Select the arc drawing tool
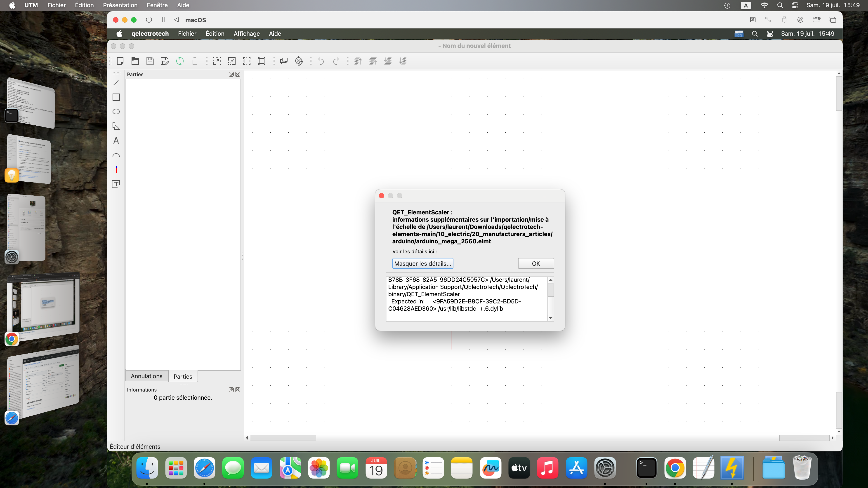 click(x=116, y=155)
